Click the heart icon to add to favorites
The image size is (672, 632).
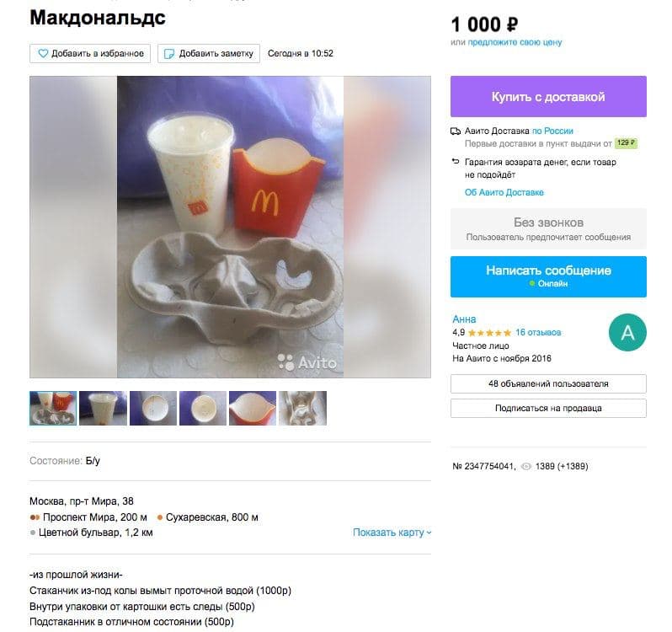[43, 54]
